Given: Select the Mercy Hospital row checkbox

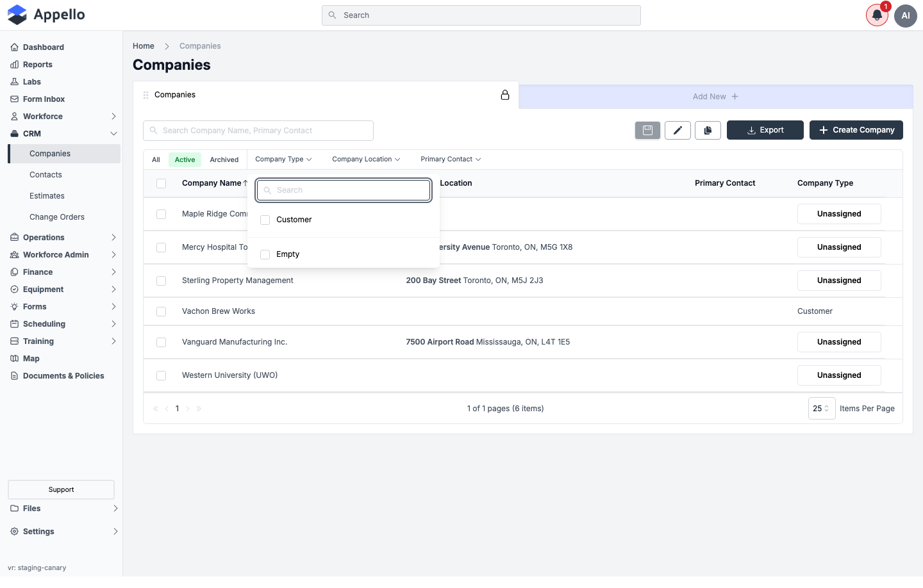Looking at the screenshot, I should (x=161, y=247).
